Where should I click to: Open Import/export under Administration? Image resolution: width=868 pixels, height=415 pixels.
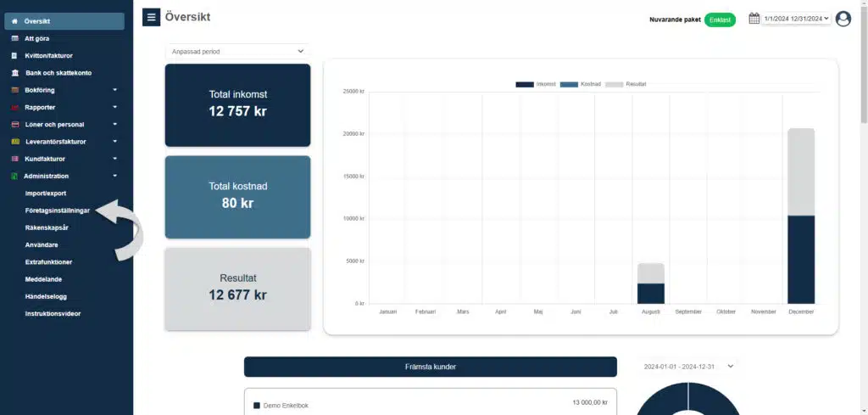46,193
